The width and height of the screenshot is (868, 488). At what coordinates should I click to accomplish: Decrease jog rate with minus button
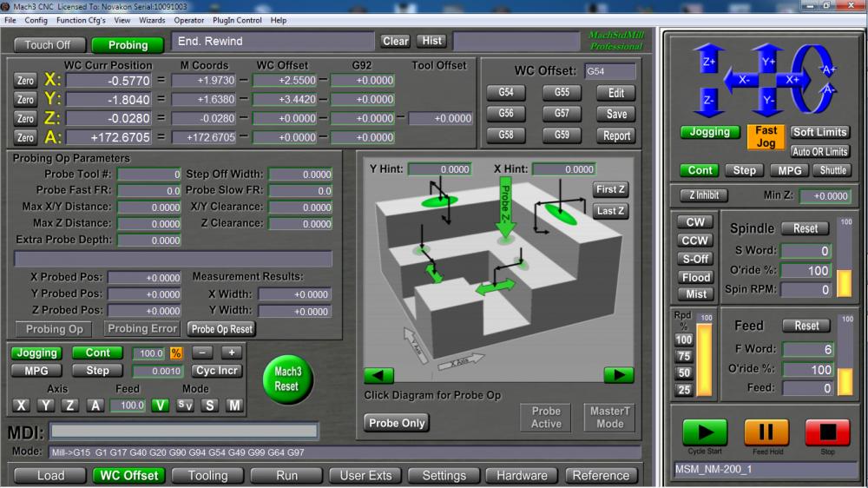(202, 353)
